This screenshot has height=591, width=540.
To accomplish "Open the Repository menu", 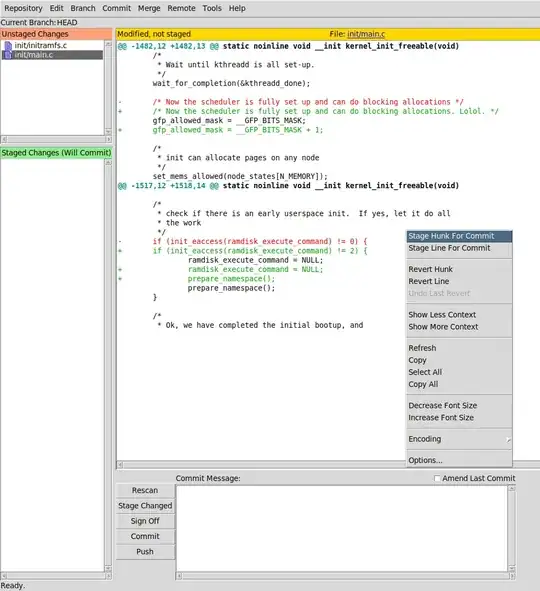I will 23,8.
